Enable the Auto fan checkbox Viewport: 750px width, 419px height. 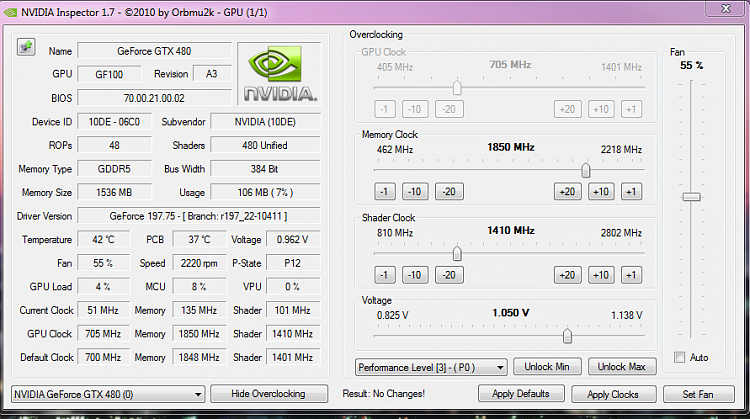[679, 357]
